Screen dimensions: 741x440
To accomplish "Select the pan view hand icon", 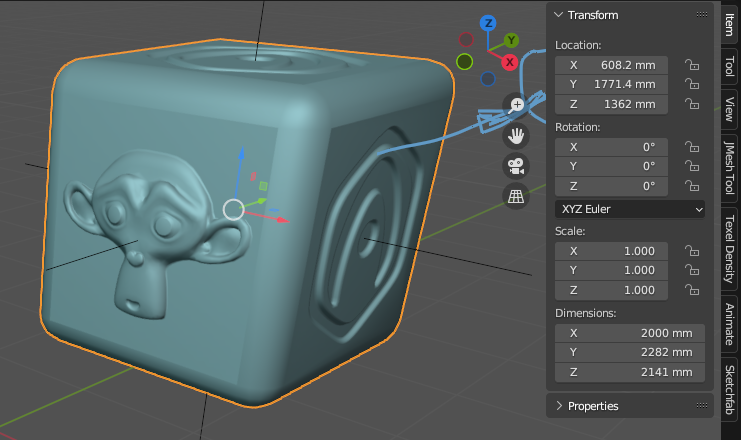I will (x=516, y=136).
